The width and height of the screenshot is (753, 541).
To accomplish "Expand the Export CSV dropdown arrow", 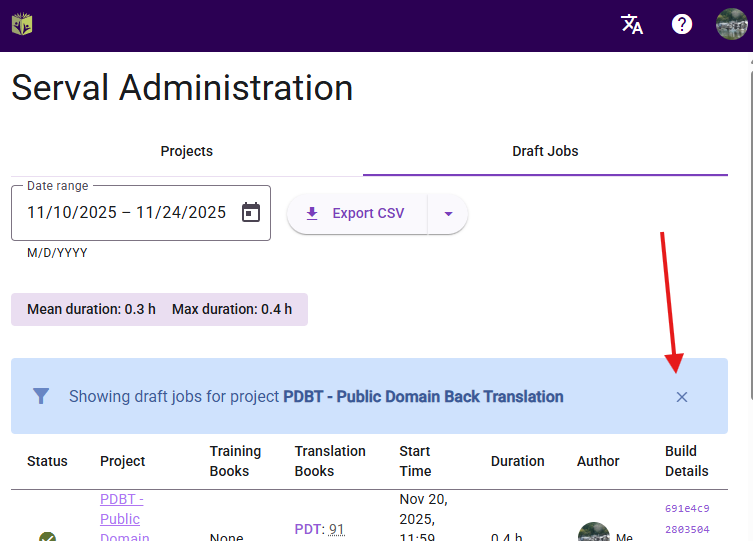I will 448,213.
